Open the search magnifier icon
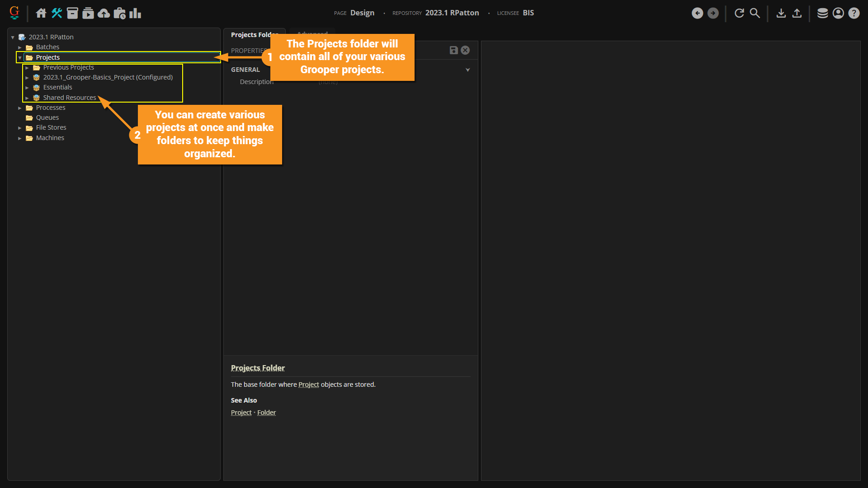Screen dimensions: 868x488 coord(755,13)
